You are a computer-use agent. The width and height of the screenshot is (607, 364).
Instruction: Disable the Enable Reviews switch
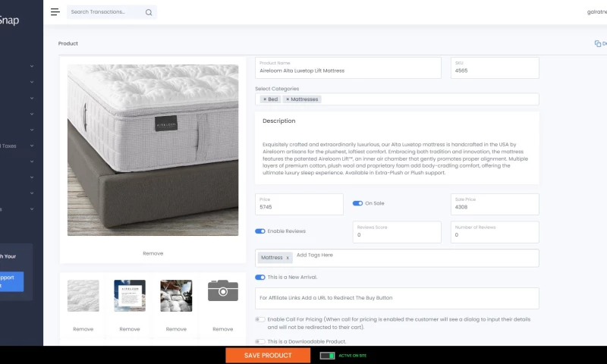tap(260, 231)
